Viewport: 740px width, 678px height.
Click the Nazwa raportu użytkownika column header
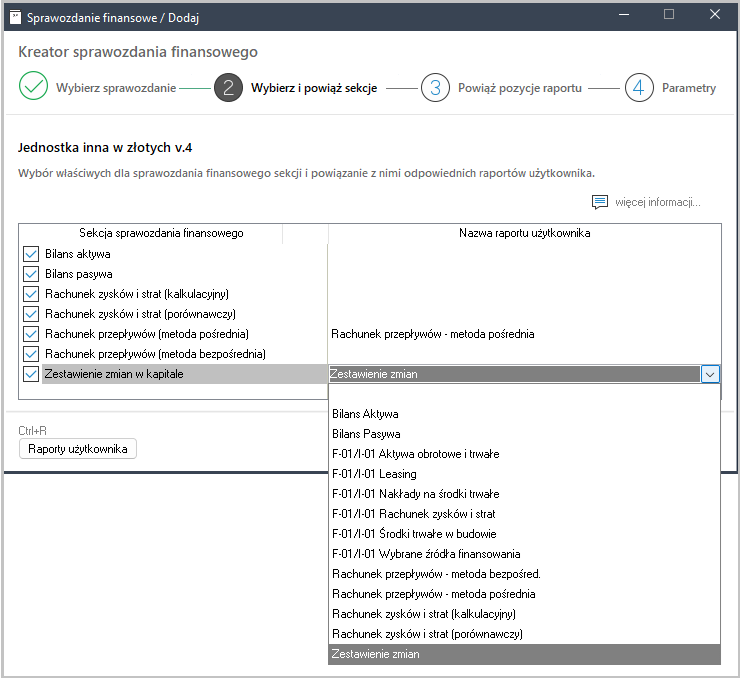click(524, 233)
